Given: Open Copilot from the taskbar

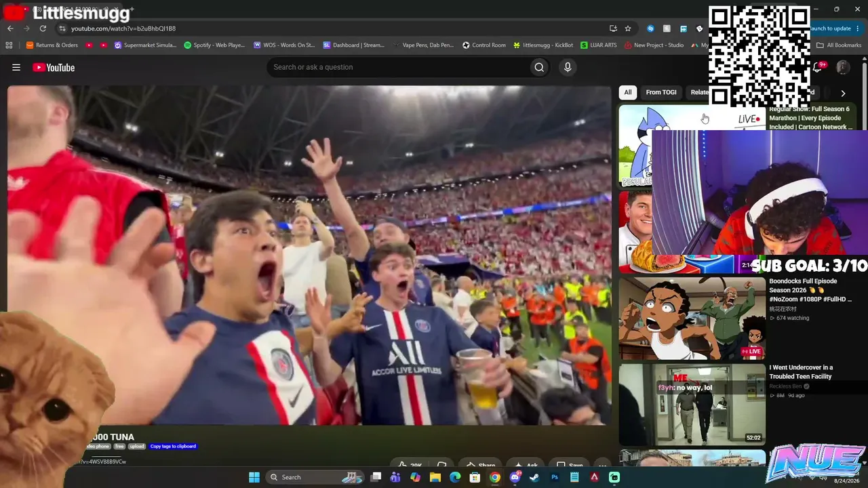Looking at the screenshot, I should 415,477.
